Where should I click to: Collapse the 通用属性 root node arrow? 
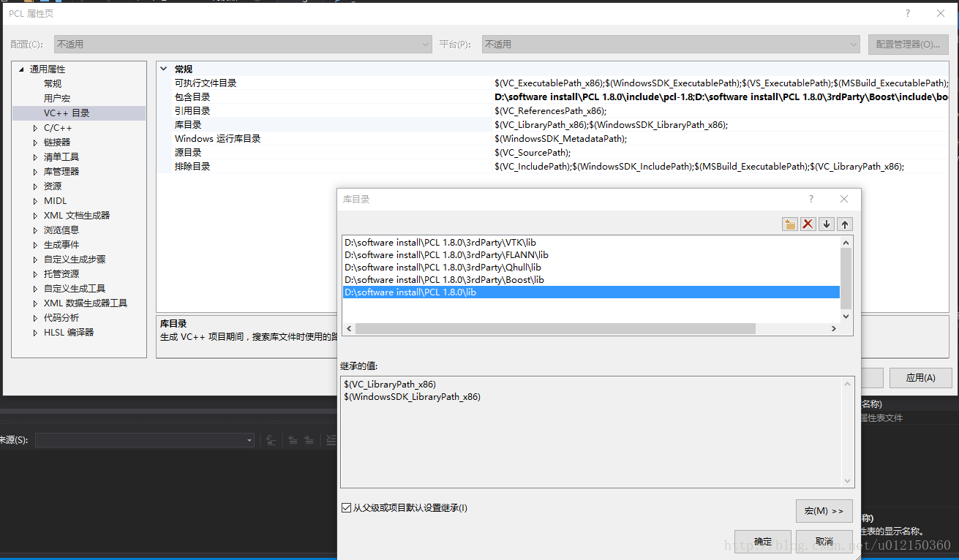click(21, 69)
